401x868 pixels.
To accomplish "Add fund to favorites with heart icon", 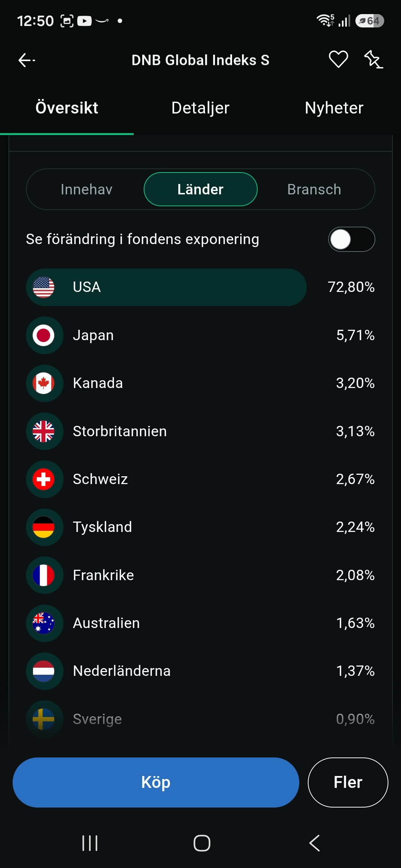I will pos(338,59).
